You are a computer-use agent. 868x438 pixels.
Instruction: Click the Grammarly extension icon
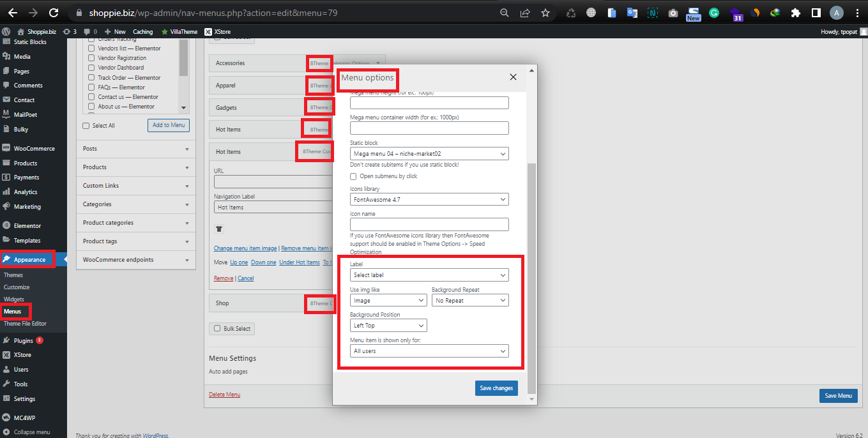coord(714,13)
